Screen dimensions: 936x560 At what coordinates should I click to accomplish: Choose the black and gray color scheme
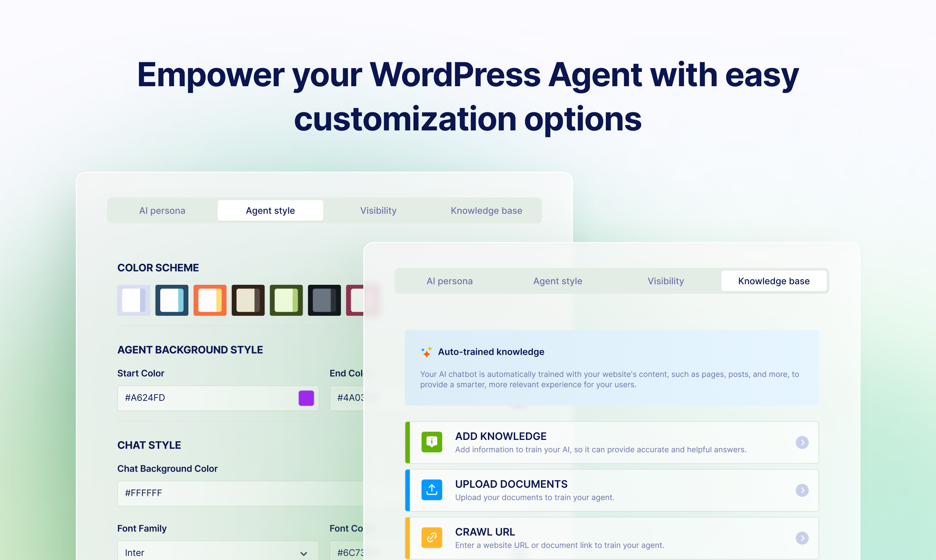click(x=324, y=300)
